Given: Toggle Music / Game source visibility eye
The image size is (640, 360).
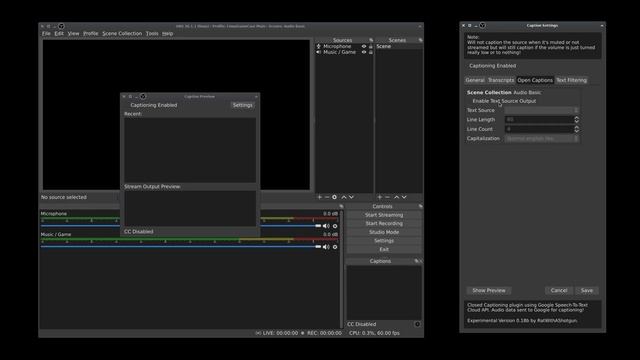Looking at the screenshot, I should coord(364,52).
